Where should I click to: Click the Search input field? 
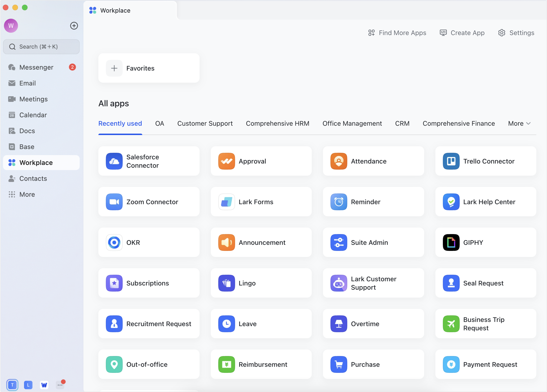(41, 46)
